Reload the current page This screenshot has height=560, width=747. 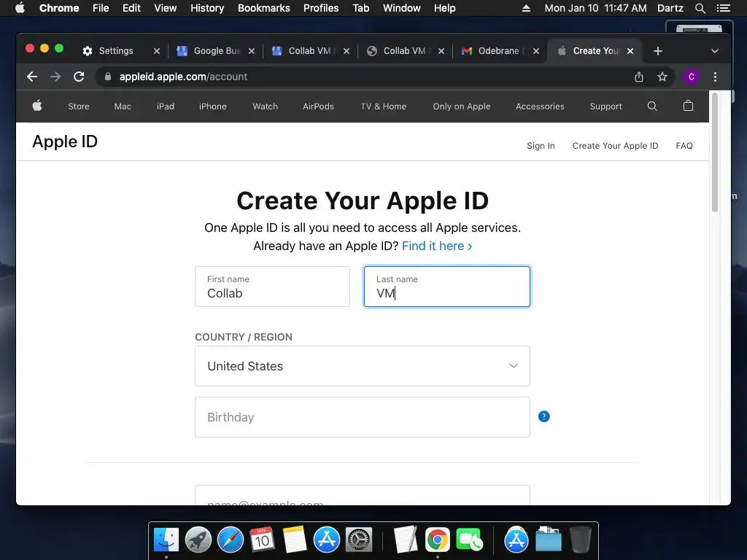[x=79, y=77]
